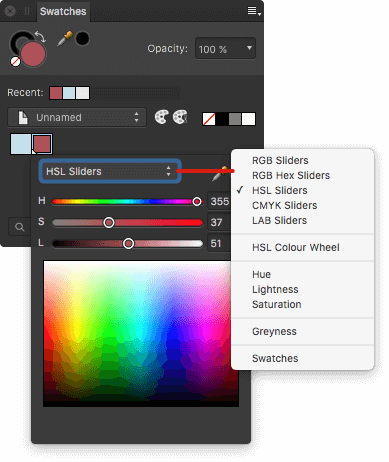389x462 pixels.
Task: Click the hue slider handle
Action: pos(197,202)
